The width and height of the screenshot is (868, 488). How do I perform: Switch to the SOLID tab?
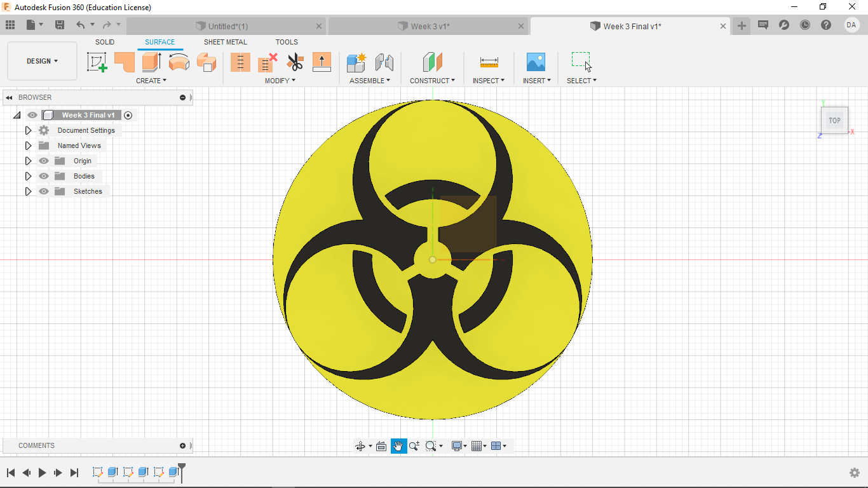click(105, 42)
